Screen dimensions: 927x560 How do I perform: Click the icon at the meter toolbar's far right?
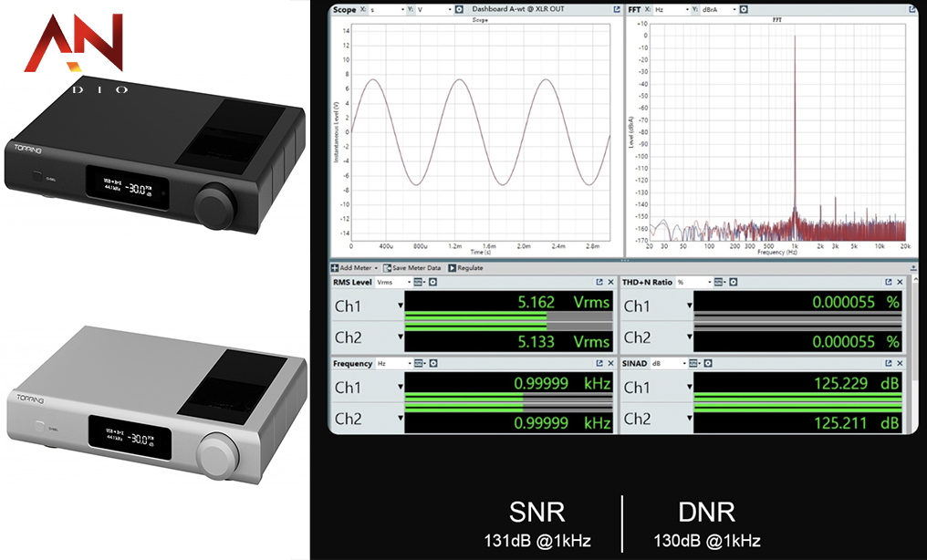point(913,268)
